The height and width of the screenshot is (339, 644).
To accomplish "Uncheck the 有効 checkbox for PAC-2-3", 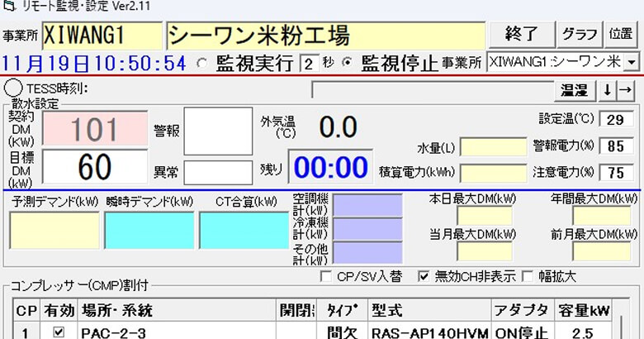I will (x=57, y=332).
